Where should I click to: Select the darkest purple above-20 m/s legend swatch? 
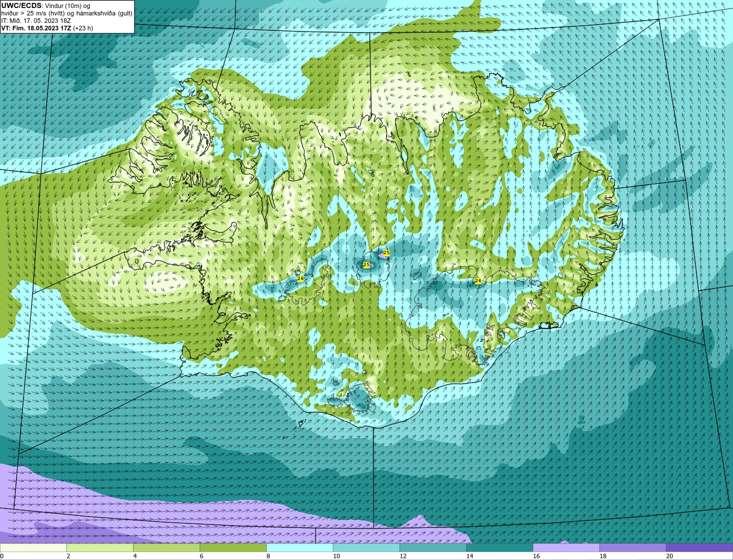click(700, 547)
